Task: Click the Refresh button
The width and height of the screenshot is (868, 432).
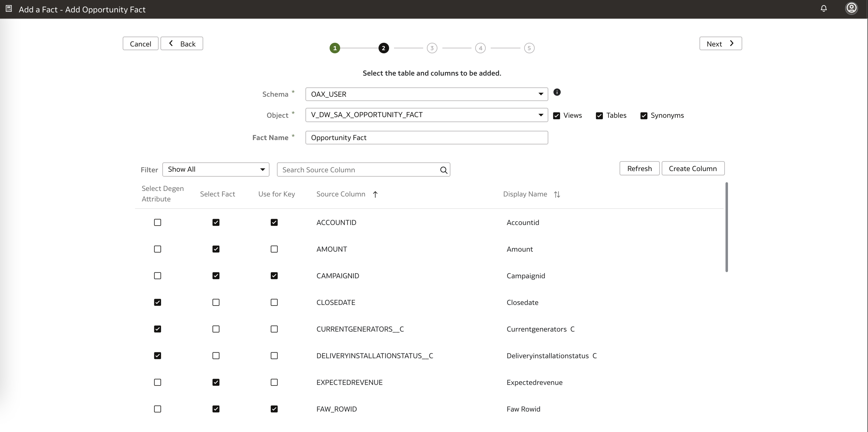Action: coord(639,168)
